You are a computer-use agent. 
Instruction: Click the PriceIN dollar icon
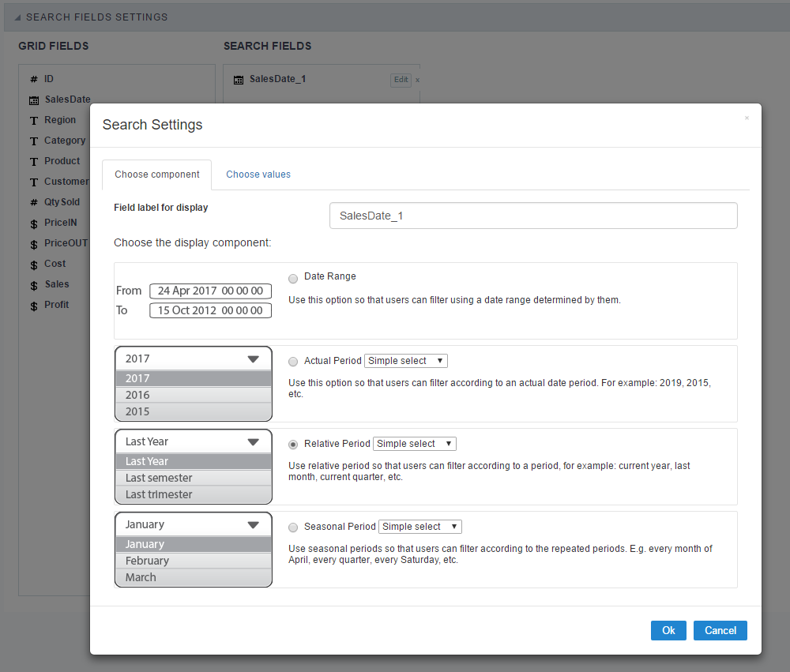tap(34, 223)
